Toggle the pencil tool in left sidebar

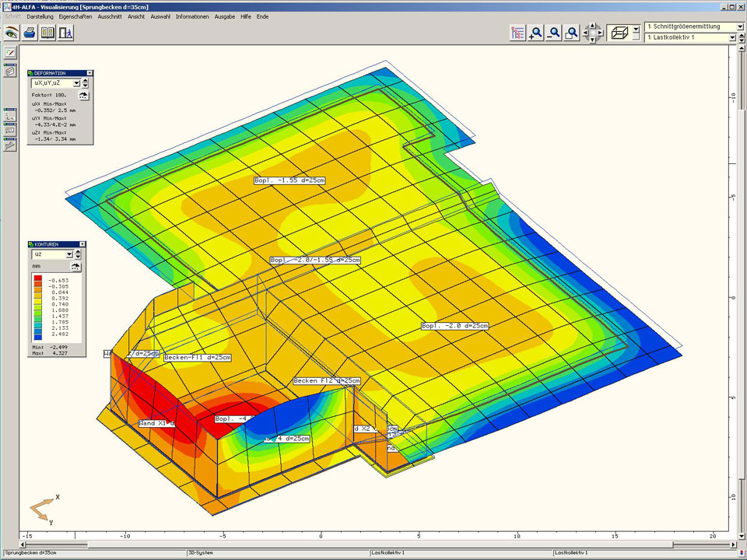coord(10,54)
